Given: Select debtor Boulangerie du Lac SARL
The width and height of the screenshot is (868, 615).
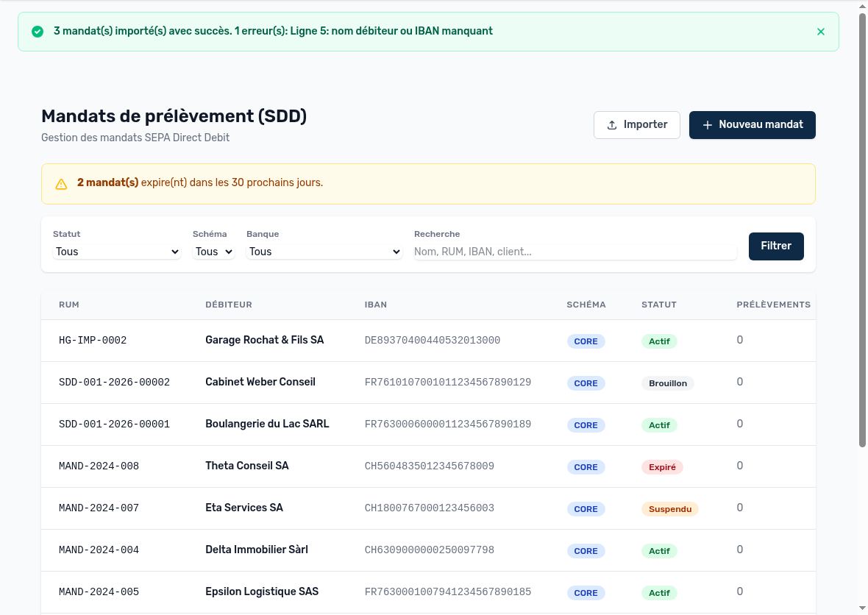Looking at the screenshot, I should 267,424.
